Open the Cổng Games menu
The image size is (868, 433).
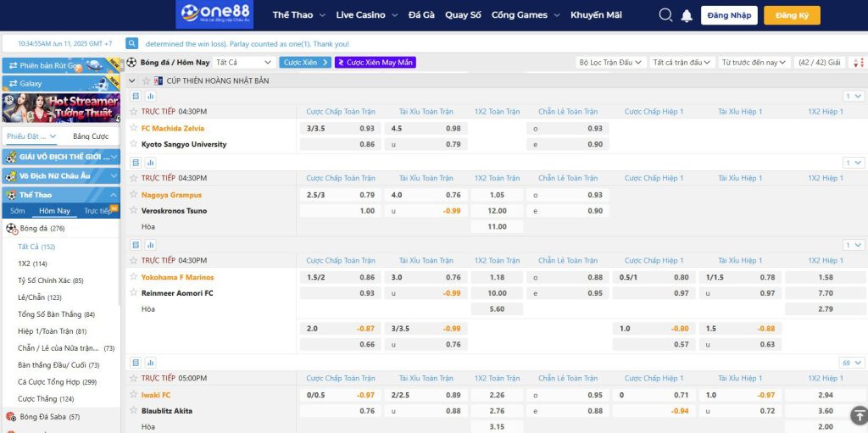pyautogui.click(x=526, y=15)
